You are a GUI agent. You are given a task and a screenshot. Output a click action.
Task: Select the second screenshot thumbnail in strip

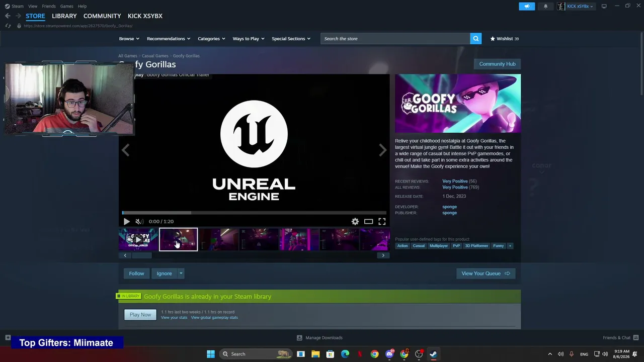click(218, 239)
